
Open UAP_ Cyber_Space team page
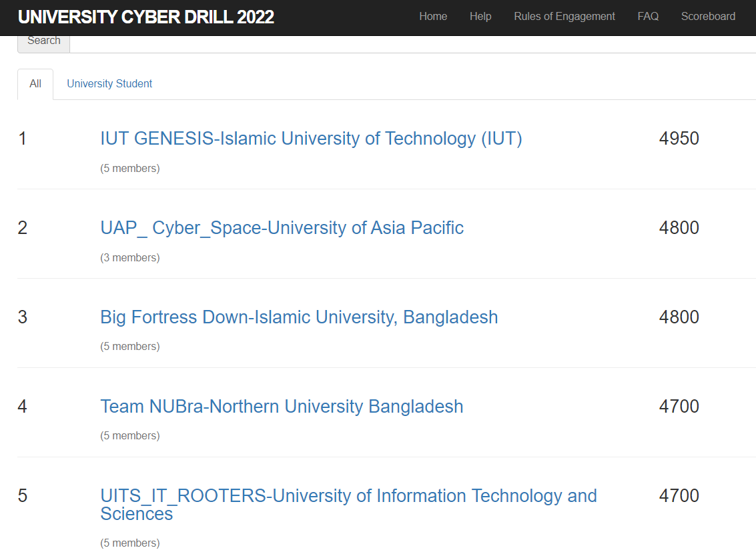point(282,228)
